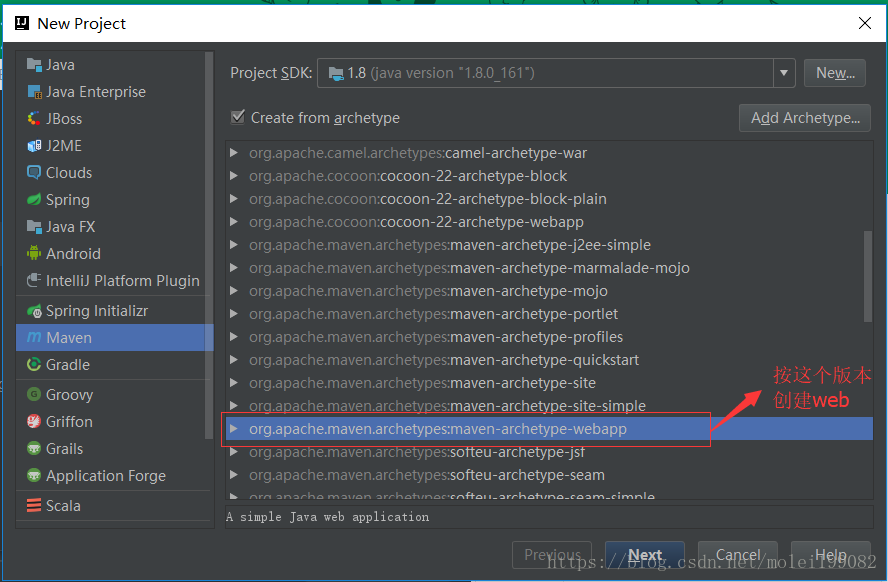Click the Next button

(x=644, y=555)
